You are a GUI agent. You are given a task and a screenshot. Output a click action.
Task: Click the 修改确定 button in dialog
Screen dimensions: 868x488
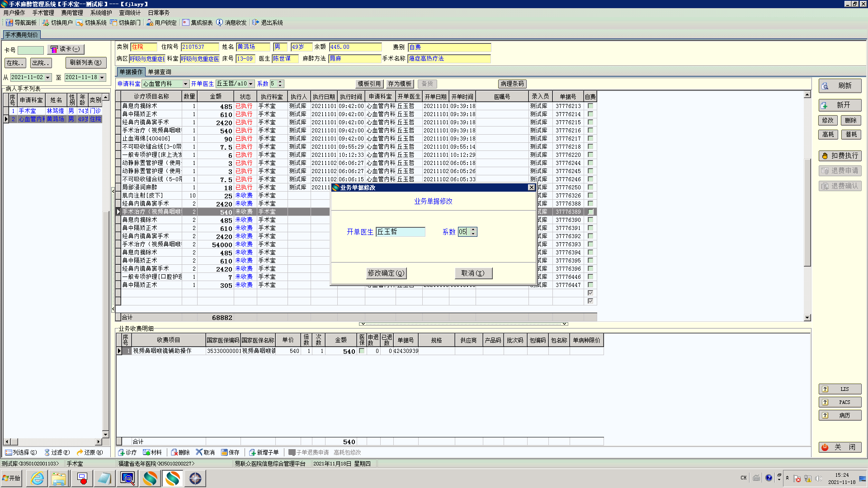coord(386,273)
